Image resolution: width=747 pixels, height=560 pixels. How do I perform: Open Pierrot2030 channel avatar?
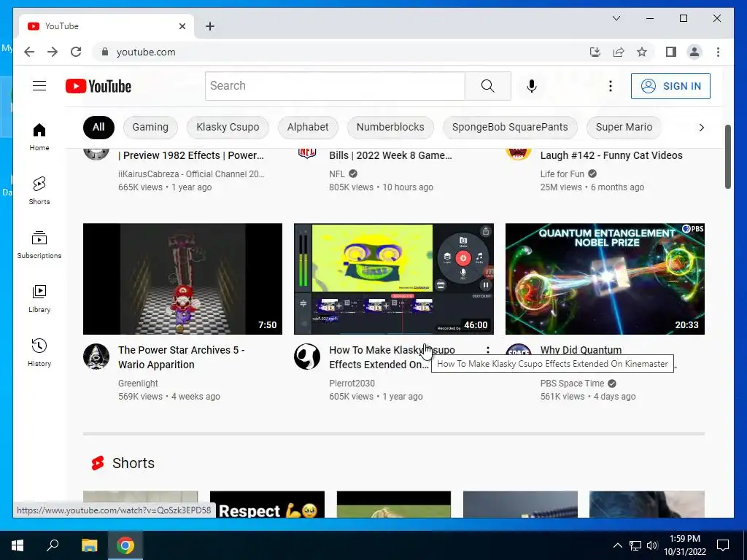[307, 357]
